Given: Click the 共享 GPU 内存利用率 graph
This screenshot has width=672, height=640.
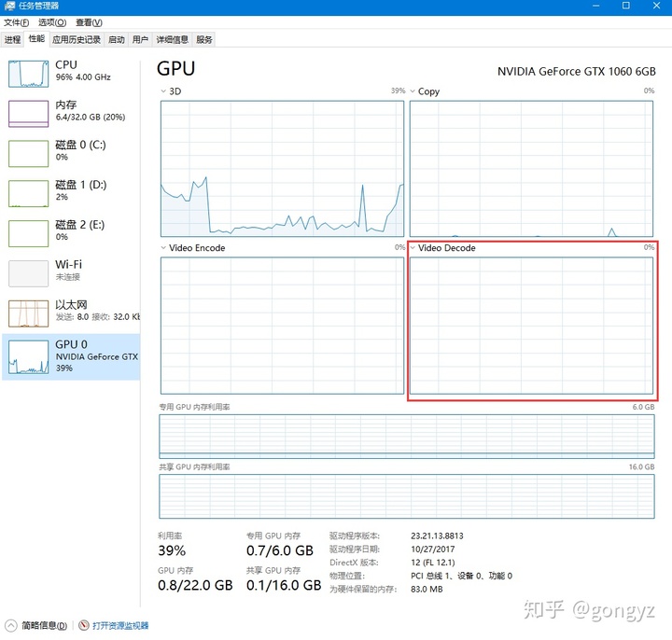Looking at the screenshot, I should [x=407, y=496].
